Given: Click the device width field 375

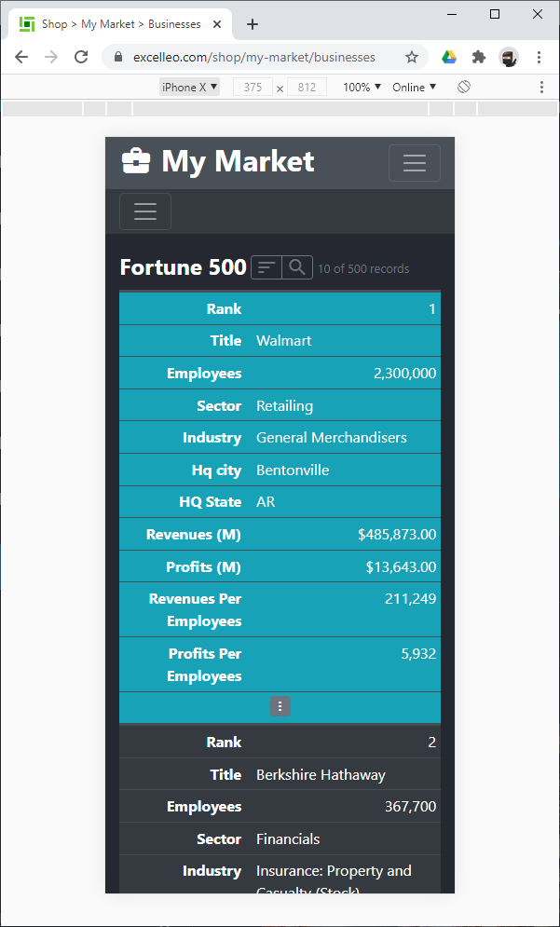Looking at the screenshot, I should 253,87.
